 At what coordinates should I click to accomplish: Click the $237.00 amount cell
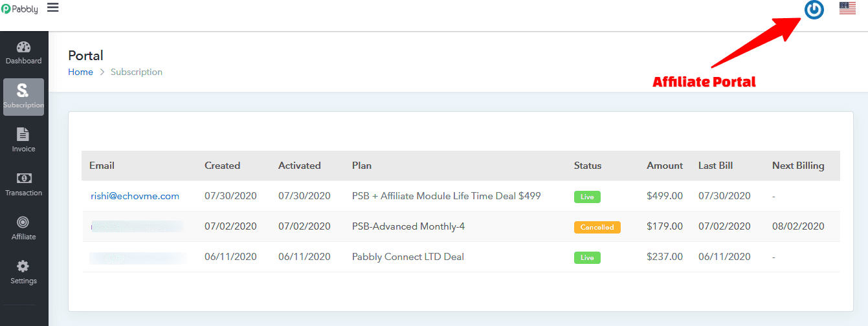pyautogui.click(x=665, y=257)
